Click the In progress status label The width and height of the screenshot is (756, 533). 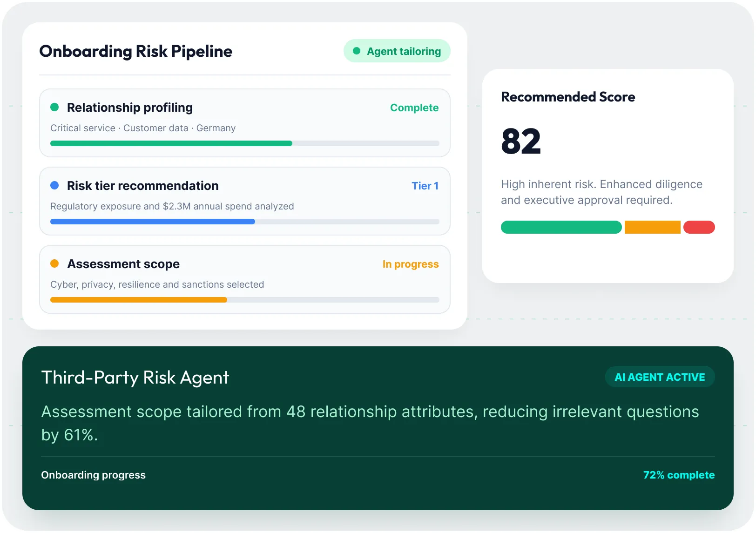tap(411, 264)
